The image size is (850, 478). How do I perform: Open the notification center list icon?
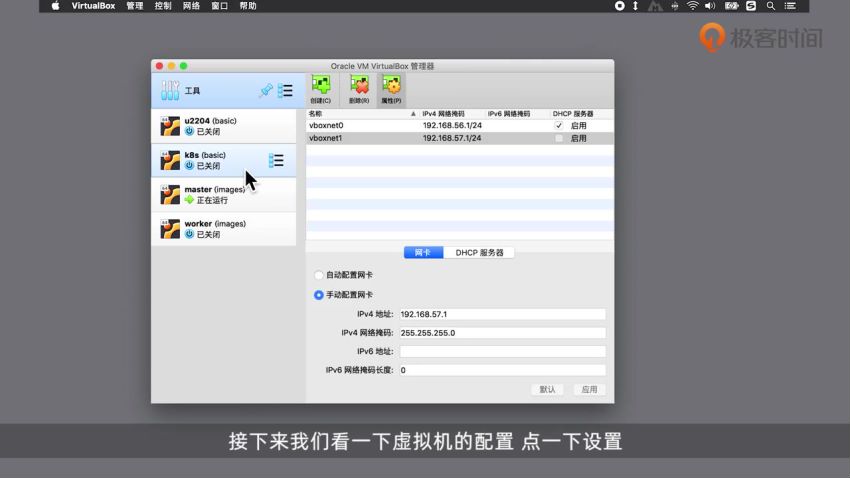[790, 6]
